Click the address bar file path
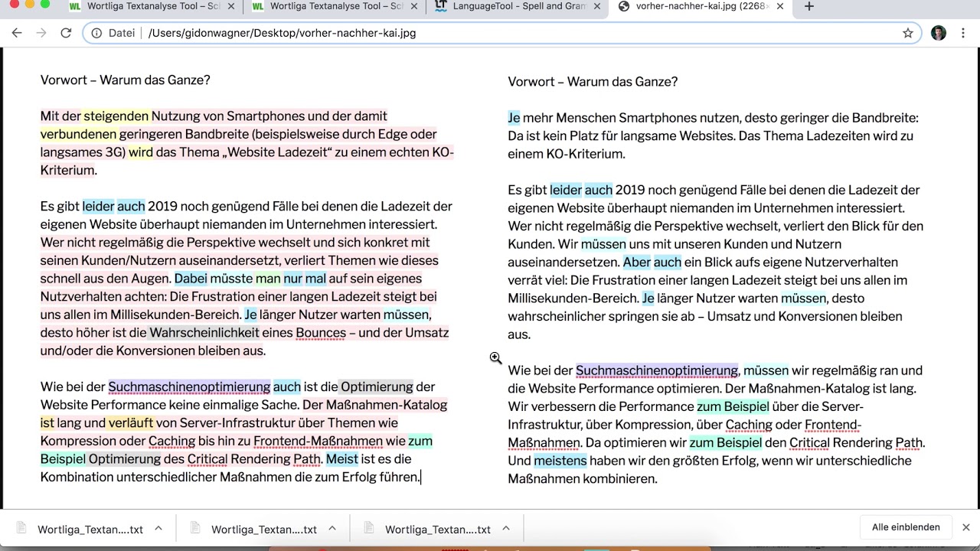 pos(282,33)
